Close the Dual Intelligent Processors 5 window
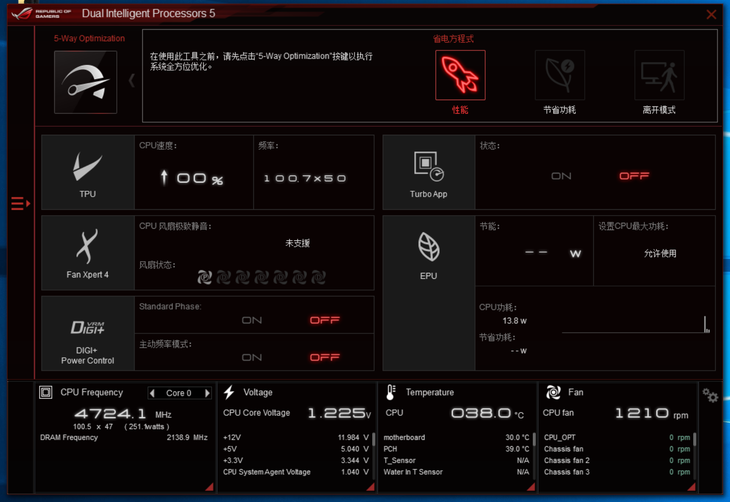Image resolution: width=730 pixels, height=502 pixels. pos(711,14)
